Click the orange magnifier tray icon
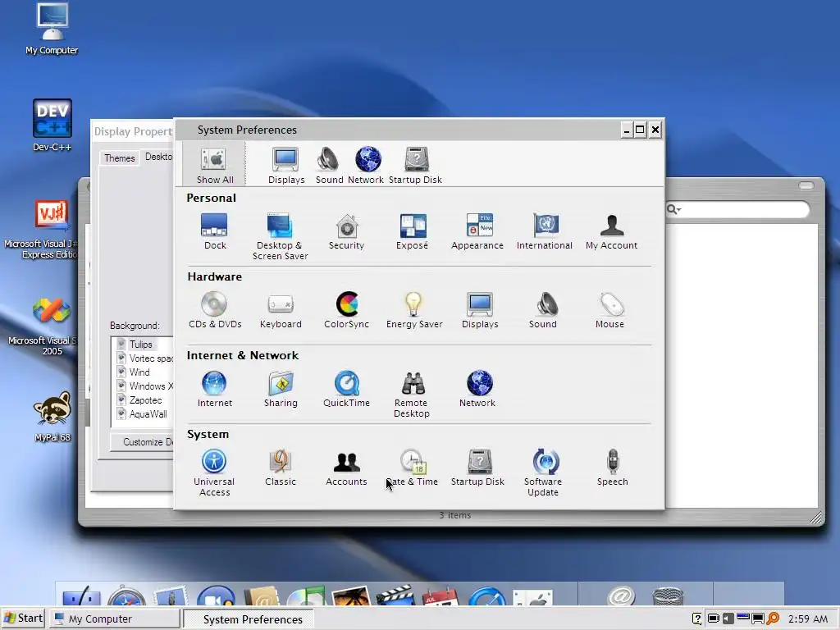This screenshot has height=630, width=840. tap(773, 619)
